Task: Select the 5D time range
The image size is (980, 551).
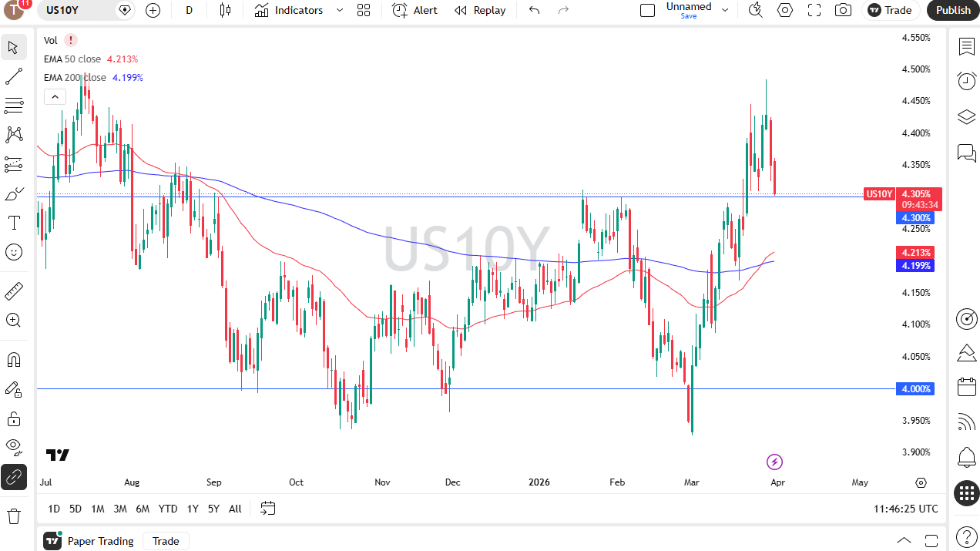Action: click(76, 509)
